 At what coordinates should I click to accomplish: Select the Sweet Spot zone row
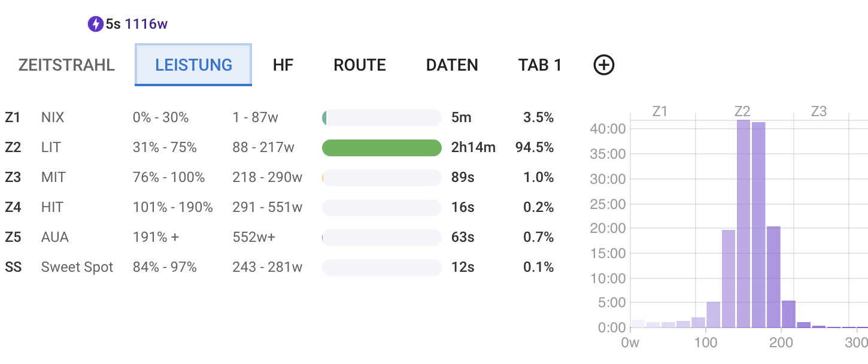[x=77, y=267]
